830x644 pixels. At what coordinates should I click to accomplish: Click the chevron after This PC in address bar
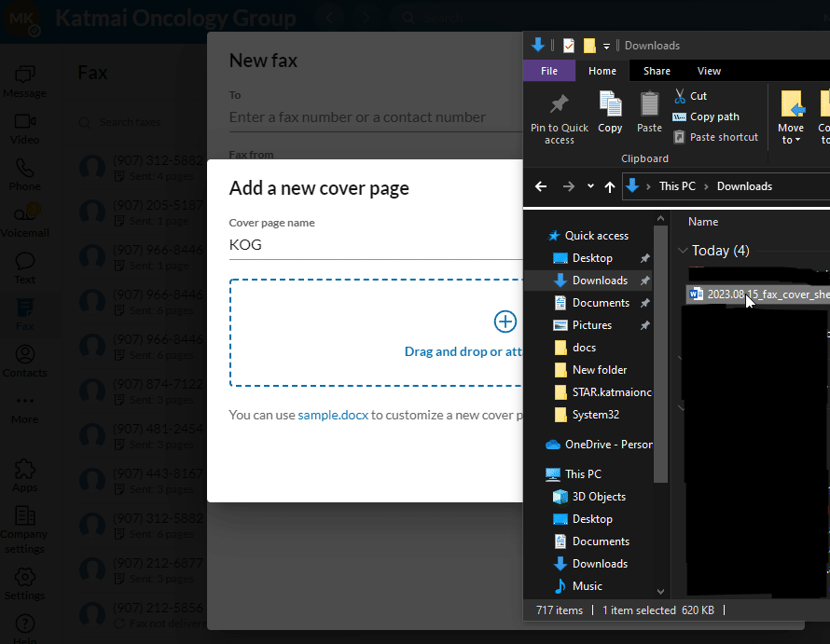706,186
